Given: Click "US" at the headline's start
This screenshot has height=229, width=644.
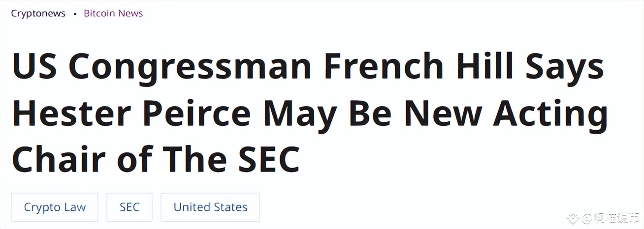Looking at the screenshot, I should [x=34, y=66].
